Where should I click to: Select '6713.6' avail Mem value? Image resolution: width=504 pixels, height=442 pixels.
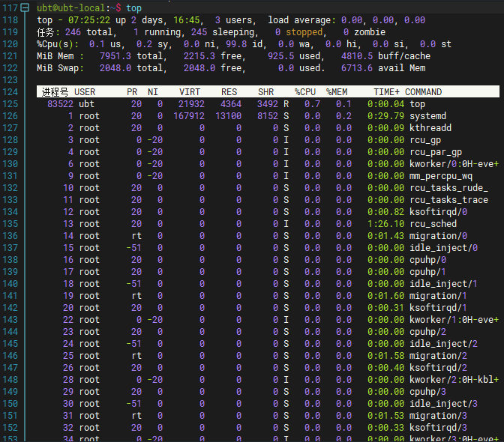tap(357, 68)
